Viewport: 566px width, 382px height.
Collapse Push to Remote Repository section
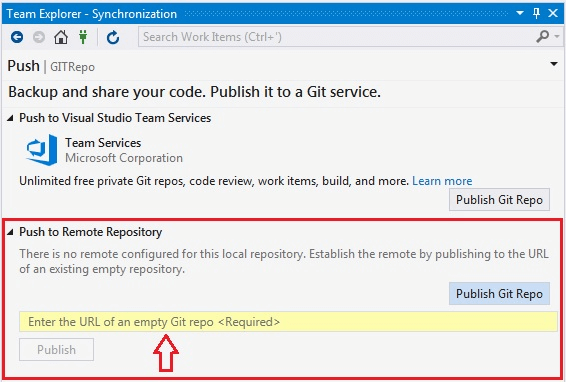[x=10, y=232]
